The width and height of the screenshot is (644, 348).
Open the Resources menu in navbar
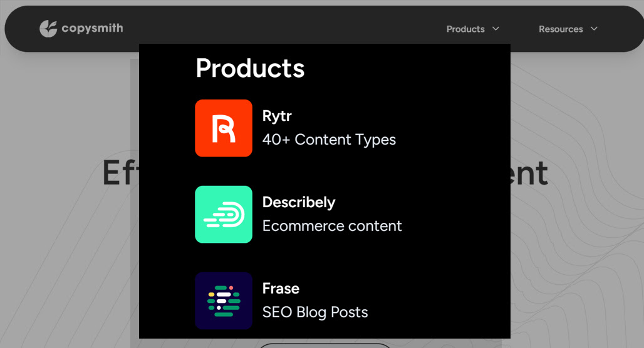tap(561, 29)
